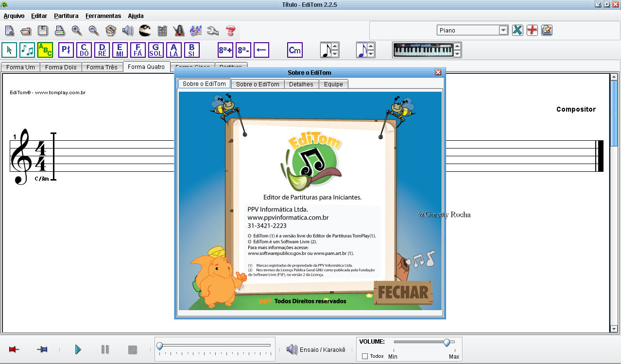Click the Cm chord insertion button
The height and width of the screenshot is (364, 621).
pyautogui.click(x=295, y=49)
